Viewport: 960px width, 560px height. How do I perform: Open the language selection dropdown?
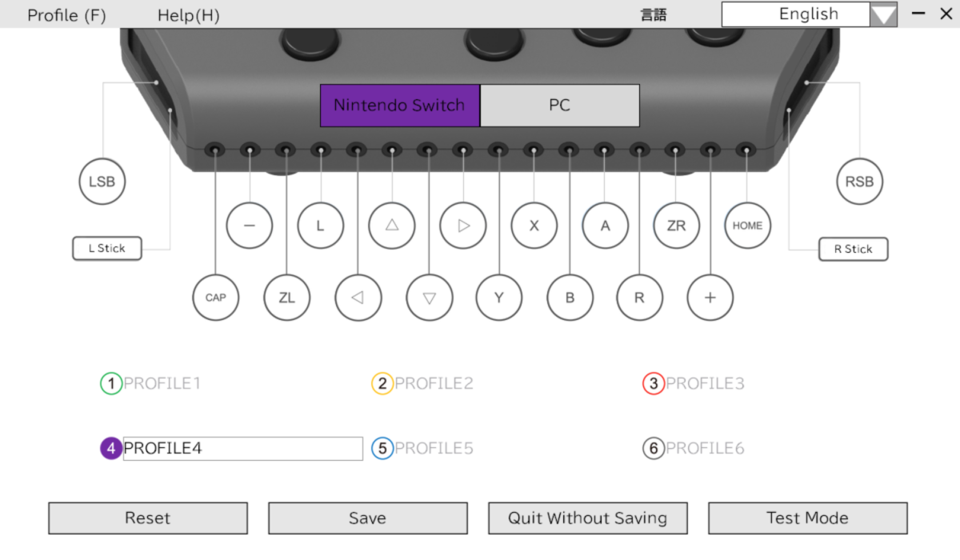(x=884, y=14)
